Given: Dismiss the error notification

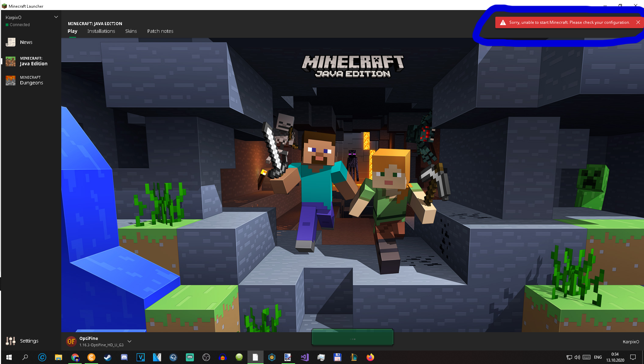Looking at the screenshot, I should (x=638, y=22).
